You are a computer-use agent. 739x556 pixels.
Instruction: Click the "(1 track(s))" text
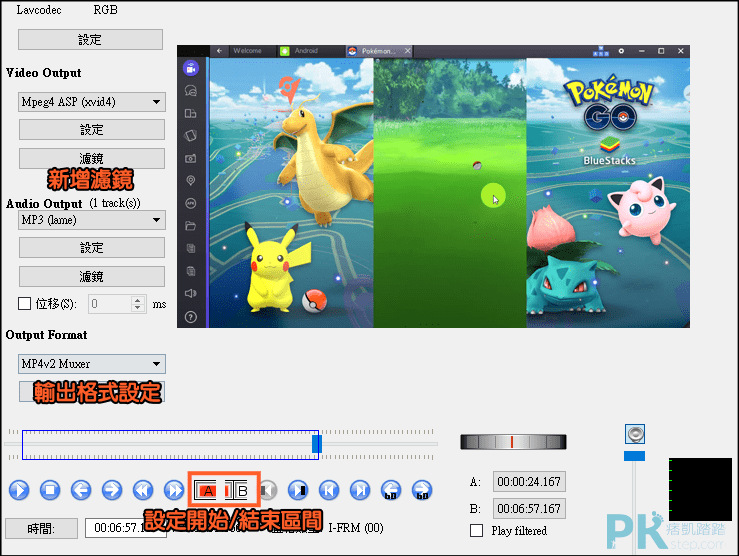[x=115, y=203]
